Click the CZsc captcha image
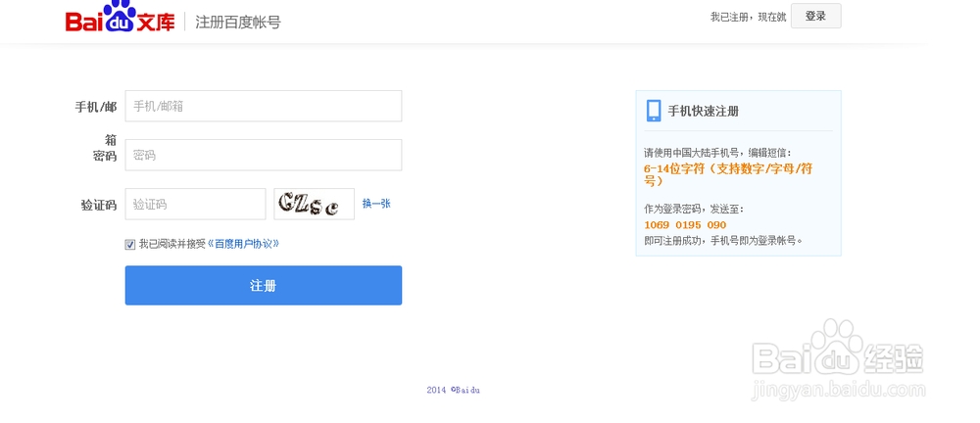 [314, 205]
